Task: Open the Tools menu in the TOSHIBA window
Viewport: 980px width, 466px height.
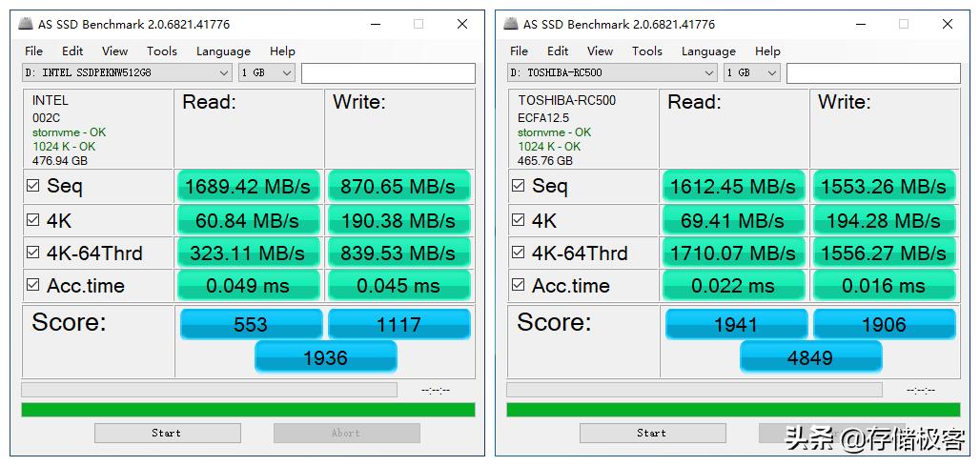Action: click(647, 51)
